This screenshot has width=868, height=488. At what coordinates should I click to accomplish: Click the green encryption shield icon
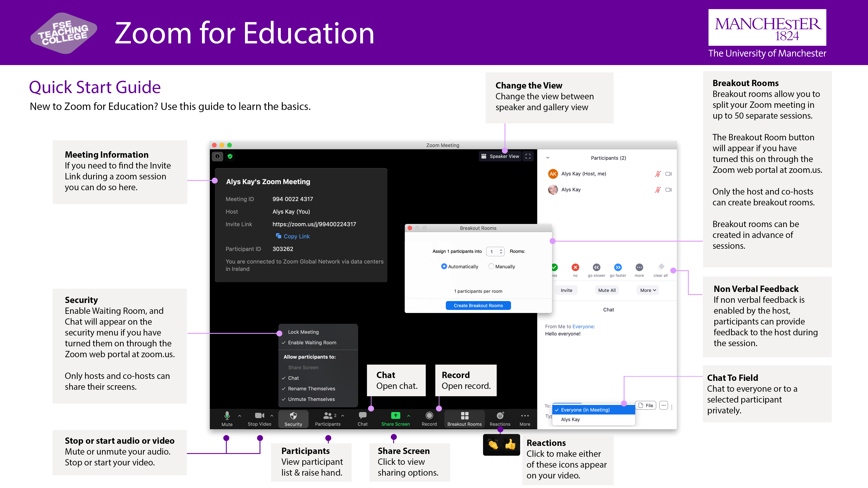pyautogui.click(x=230, y=156)
